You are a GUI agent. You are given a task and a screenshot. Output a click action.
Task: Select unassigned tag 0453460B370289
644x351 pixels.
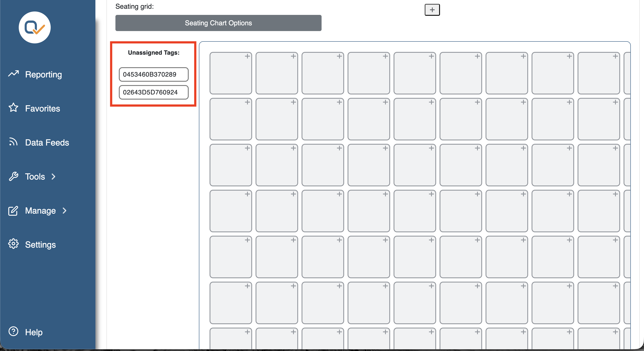pyautogui.click(x=154, y=74)
